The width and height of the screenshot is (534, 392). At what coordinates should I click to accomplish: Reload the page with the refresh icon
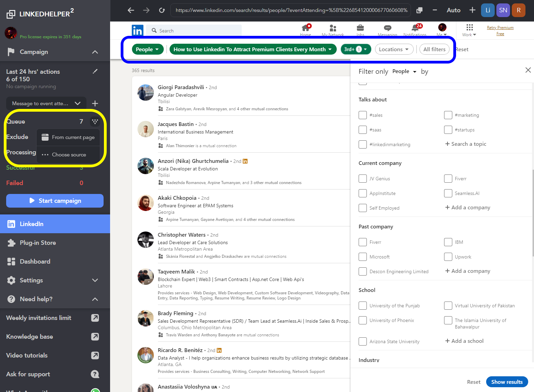(162, 10)
